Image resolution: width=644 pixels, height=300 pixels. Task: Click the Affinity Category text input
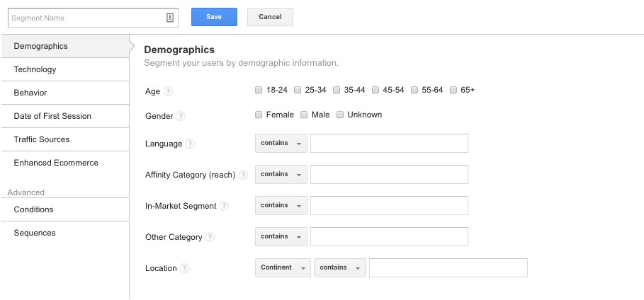point(389,175)
